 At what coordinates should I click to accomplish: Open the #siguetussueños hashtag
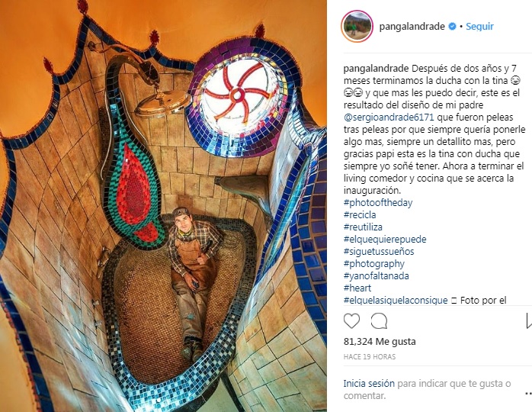[x=379, y=252]
